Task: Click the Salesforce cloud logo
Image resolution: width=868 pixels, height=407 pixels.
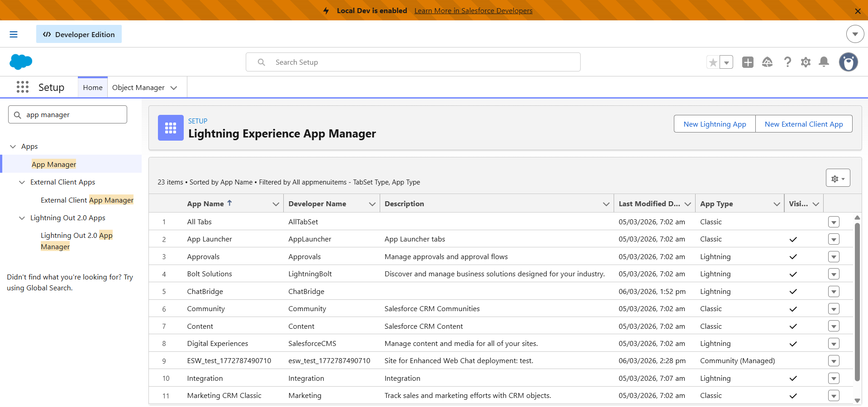Action: click(x=21, y=62)
